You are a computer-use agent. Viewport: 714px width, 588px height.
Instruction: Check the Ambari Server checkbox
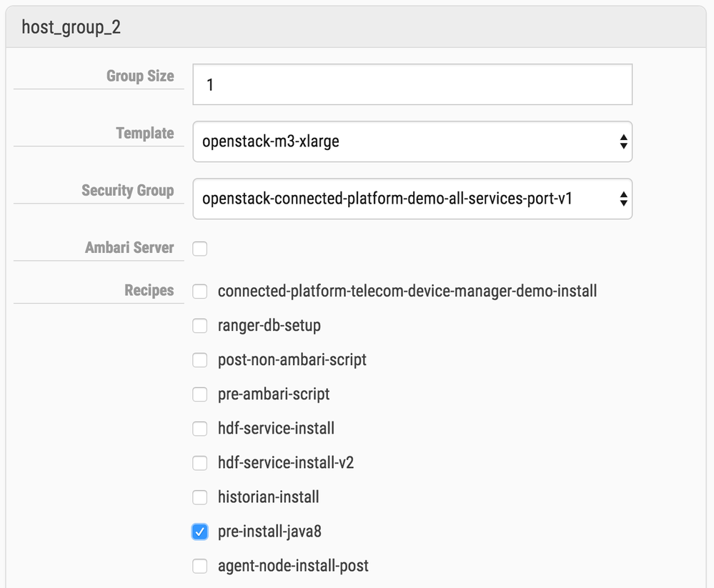click(x=200, y=249)
